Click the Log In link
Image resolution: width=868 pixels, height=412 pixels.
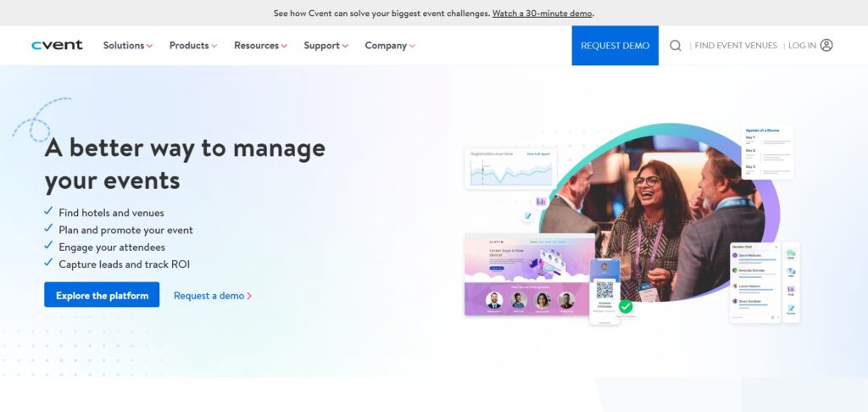pos(802,46)
